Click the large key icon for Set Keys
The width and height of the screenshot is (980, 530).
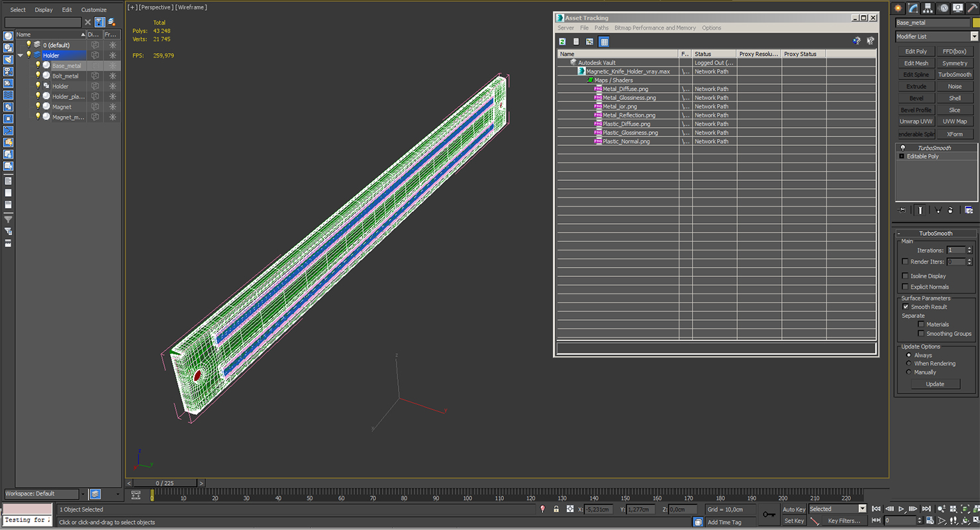(x=769, y=514)
